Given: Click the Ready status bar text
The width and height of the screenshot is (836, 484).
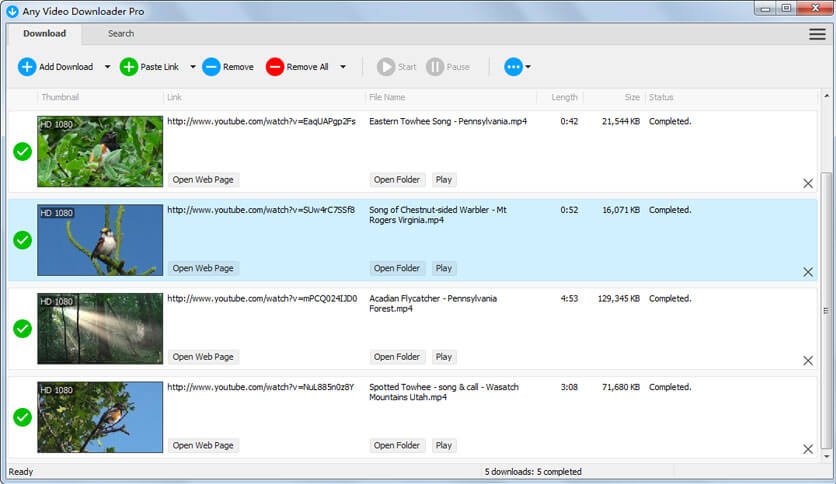Looking at the screenshot, I should tap(21, 472).
